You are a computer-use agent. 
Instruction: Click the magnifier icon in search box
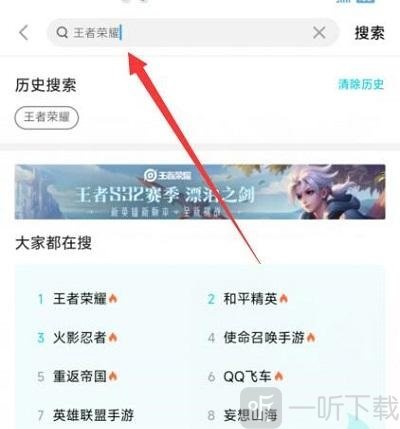coord(62,33)
